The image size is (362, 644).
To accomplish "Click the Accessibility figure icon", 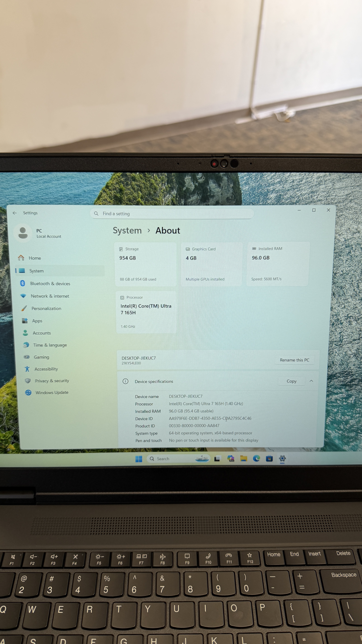I will (x=27, y=369).
